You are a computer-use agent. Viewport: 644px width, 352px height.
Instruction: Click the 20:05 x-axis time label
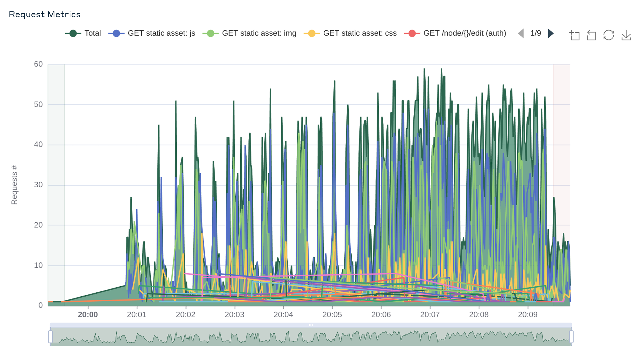click(332, 314)
